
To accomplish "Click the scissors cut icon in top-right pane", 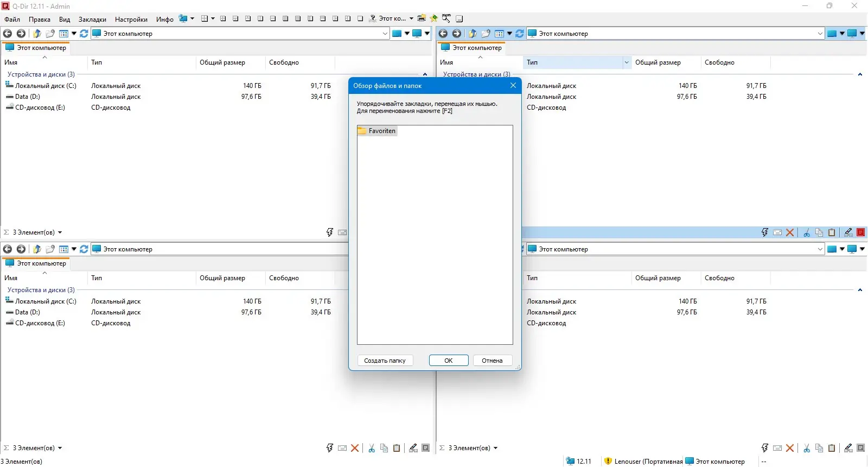I will (807, 232).
